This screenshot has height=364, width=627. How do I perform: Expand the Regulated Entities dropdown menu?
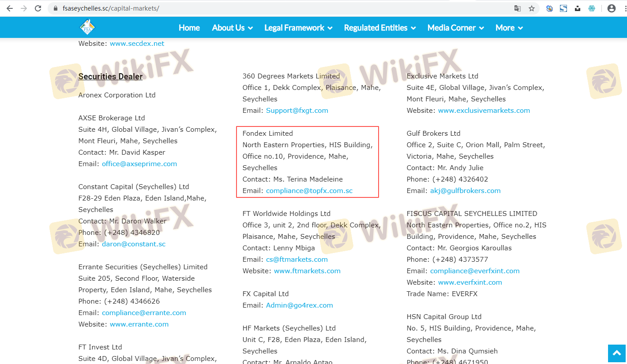coord(380,28)
